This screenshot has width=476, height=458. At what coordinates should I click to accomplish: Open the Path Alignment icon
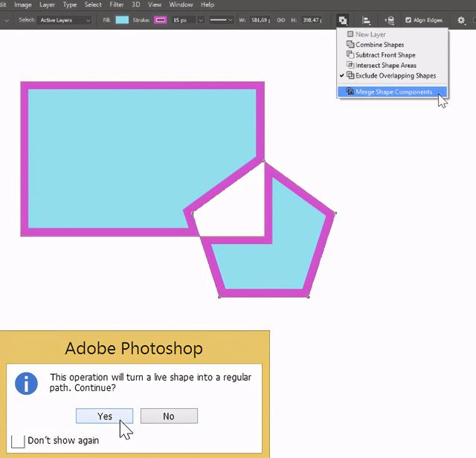tap(366, 20)
